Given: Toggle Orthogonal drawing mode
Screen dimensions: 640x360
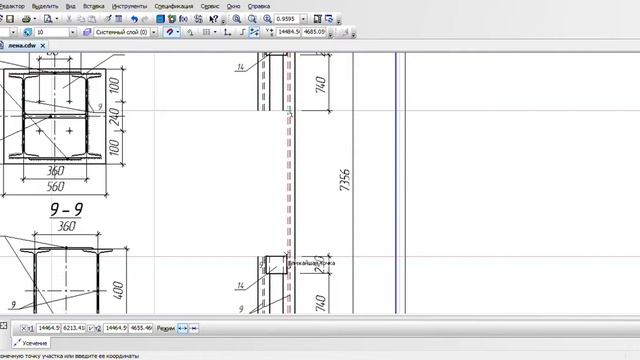Looking at the screenshot, I should pos(242,32).
